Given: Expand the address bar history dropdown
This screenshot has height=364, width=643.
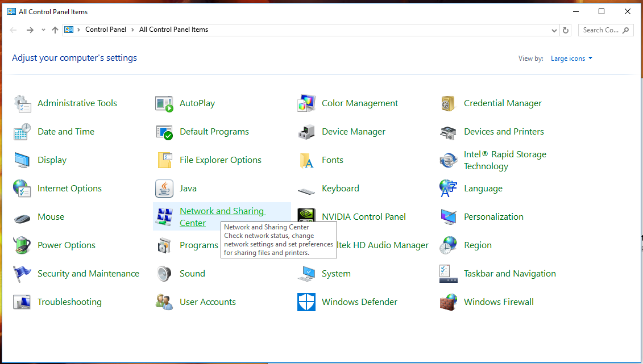Looking at the screenshot, I should 554,30.
